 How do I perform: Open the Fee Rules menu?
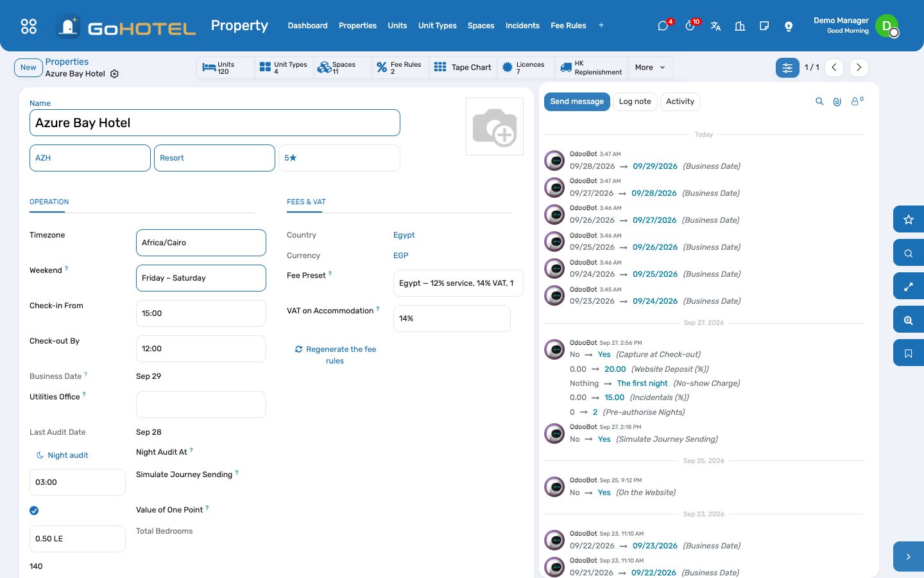click(x=569, y=26)
